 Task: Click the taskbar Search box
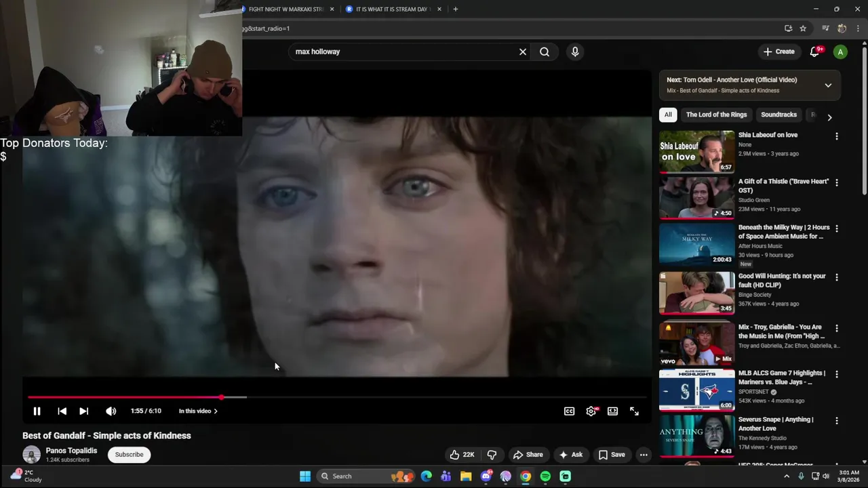pos(367,476)
